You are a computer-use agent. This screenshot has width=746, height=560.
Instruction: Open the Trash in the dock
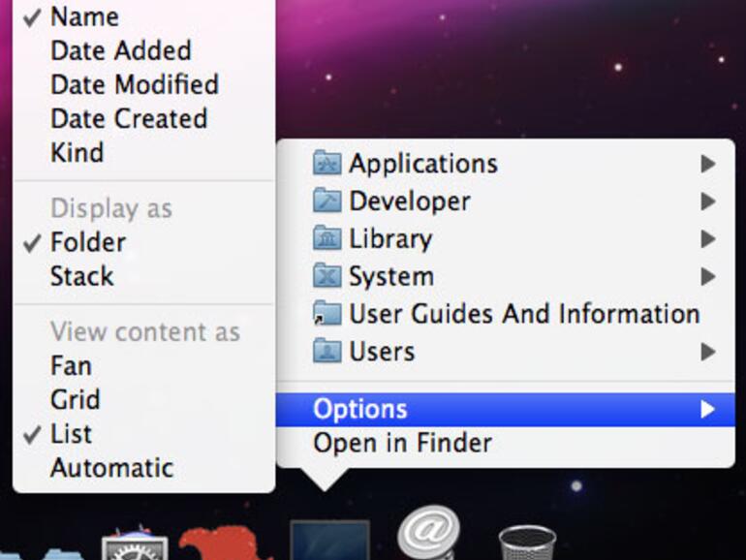[527, 543]
